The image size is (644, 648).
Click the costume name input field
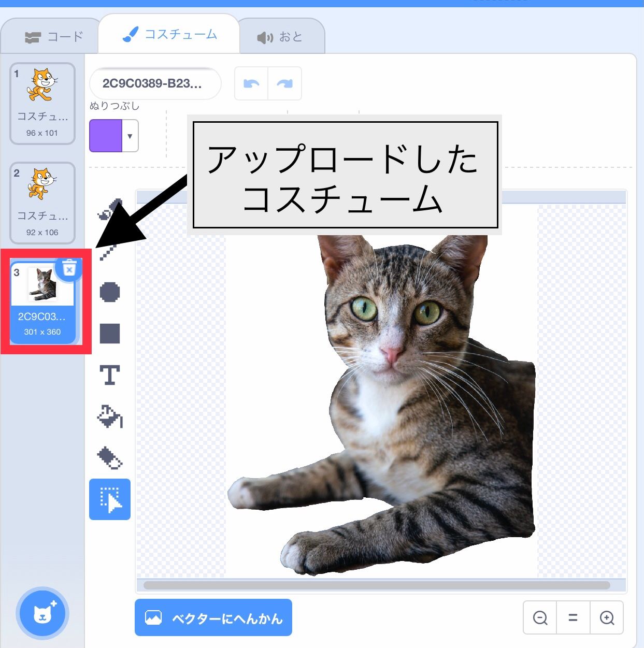155,83
